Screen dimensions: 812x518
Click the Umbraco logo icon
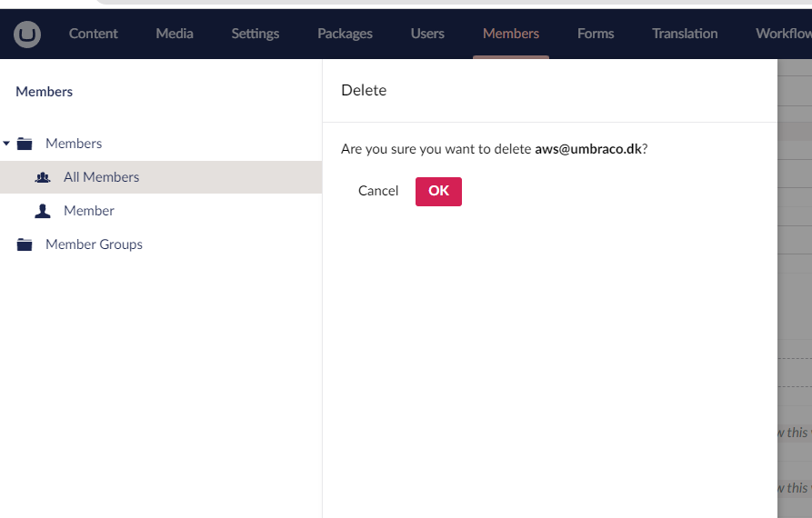click(27, 35)
